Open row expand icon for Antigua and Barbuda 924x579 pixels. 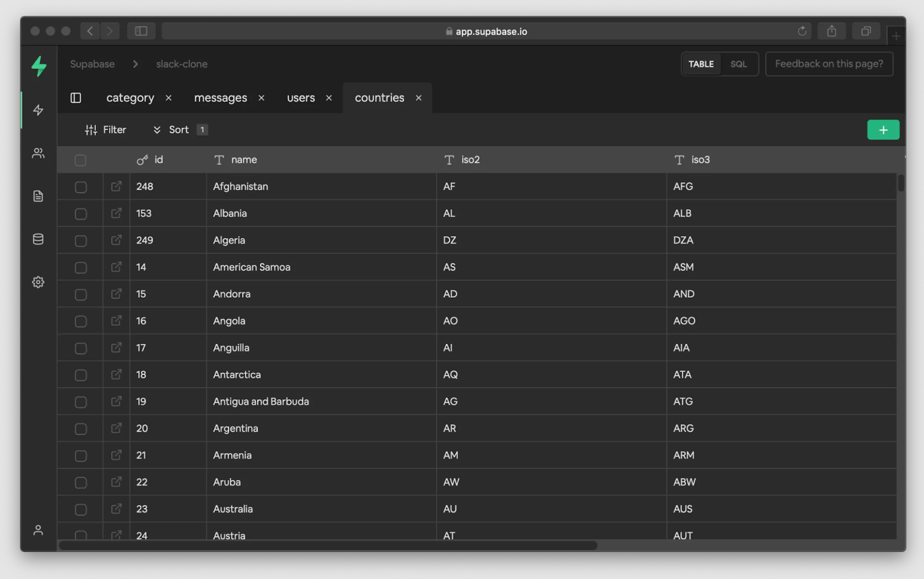pyautogui.click(x=116, y=401)
